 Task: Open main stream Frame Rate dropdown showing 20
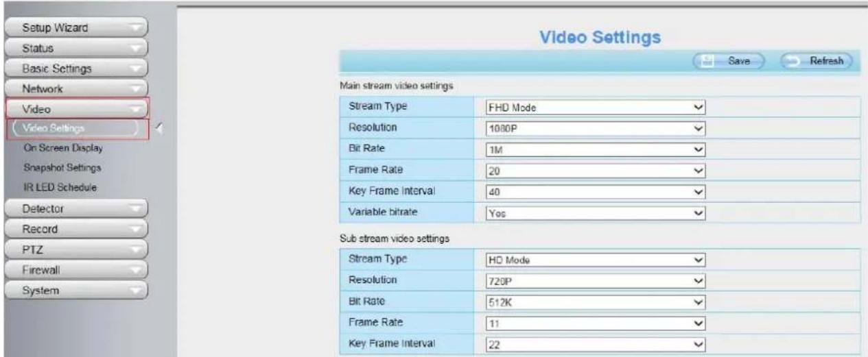tap(596, 170)
